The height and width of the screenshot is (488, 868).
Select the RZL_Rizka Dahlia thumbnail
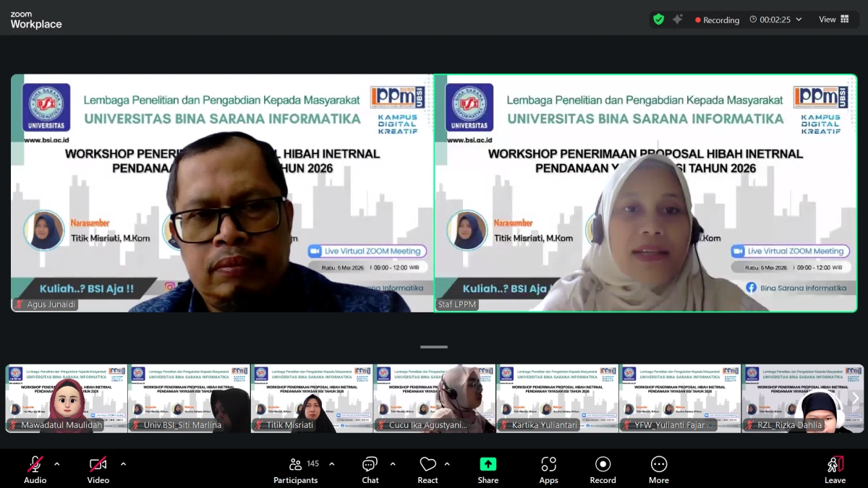pos(803,398)
